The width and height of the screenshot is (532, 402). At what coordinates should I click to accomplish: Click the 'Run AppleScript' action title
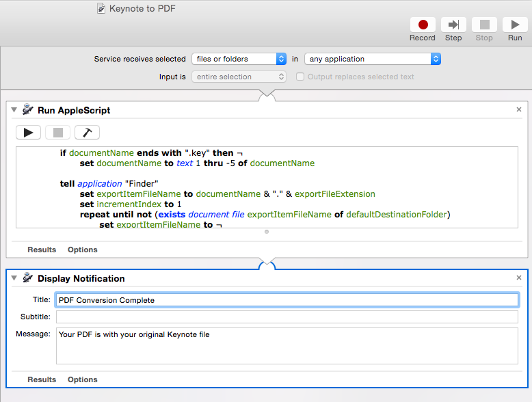point(74,110)
